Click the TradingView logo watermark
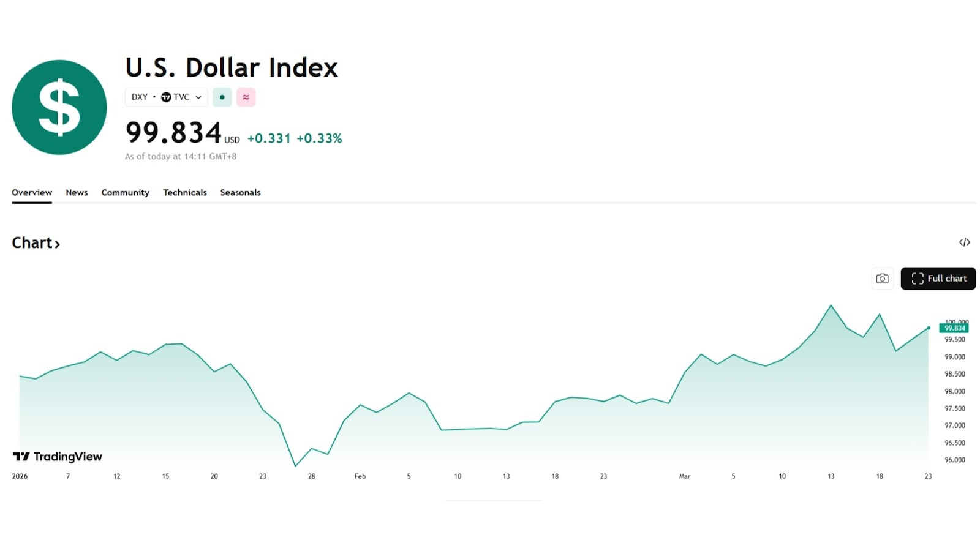Screen dimensions: 980x551 click(x=58, y=457)
